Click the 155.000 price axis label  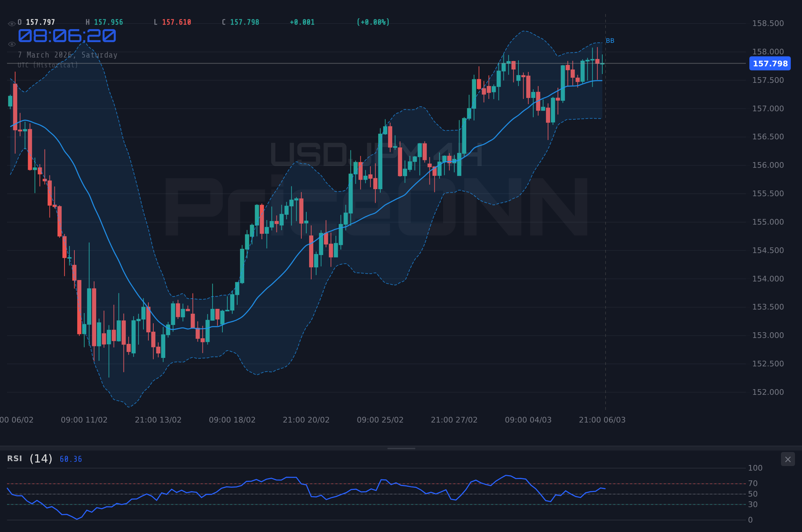pyautogui.click(x=768, y=222)
